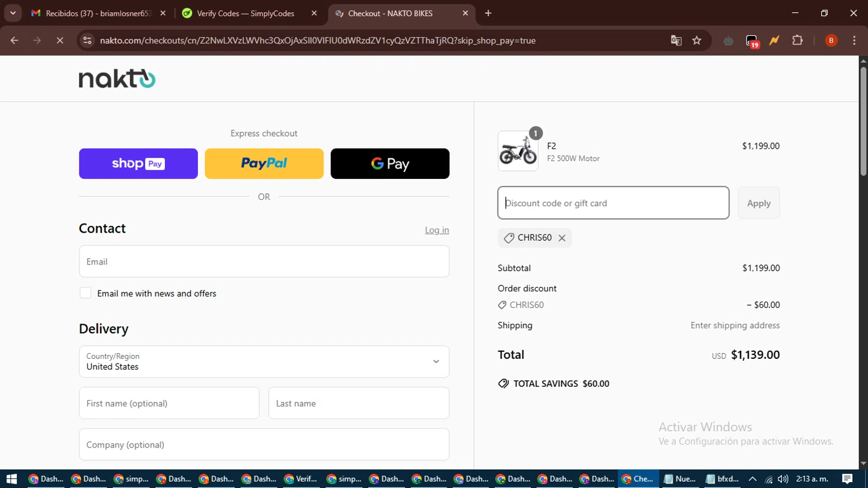Click the scrollbar down arrow
The width and height of the screenshot is (868, 488).
863,464
